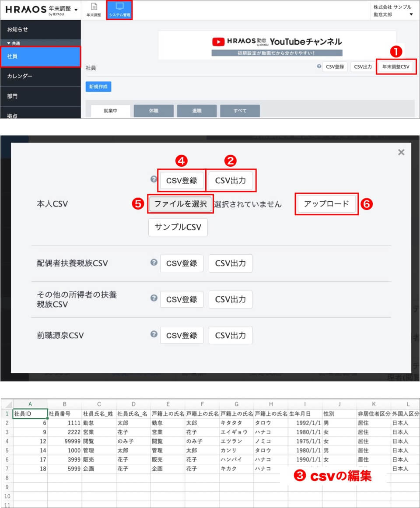Close the CSV dialog with X
Image resolution: width=420 pixels, height=508 pixels.
click(401, 152)
